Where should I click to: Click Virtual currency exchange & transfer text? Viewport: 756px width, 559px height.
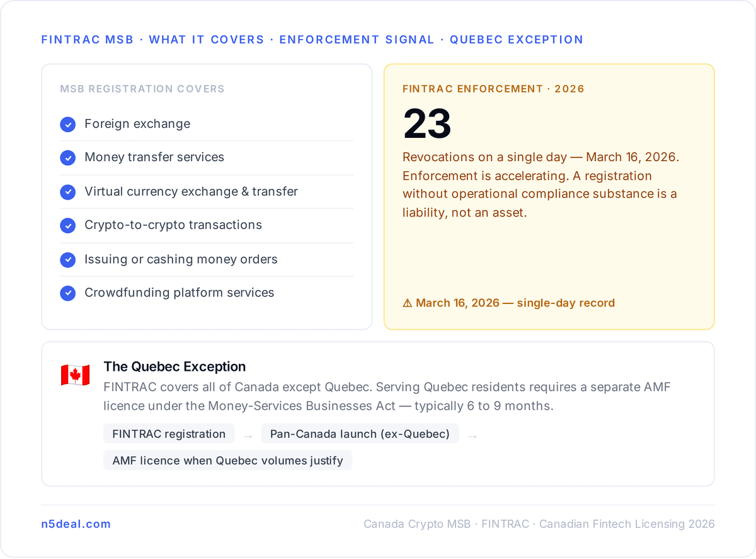pos(192,191)
